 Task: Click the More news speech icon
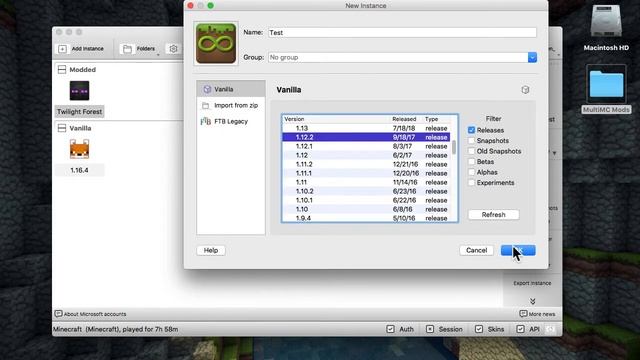click(x=523, y=314)
